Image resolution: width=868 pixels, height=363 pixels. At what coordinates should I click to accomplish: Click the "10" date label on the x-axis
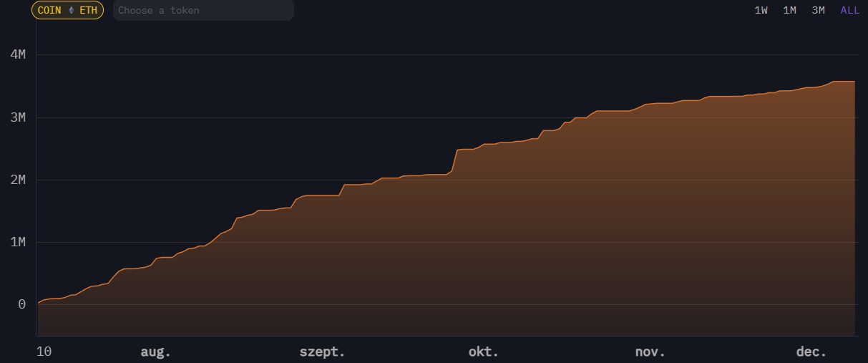click(x=44, y=352)
